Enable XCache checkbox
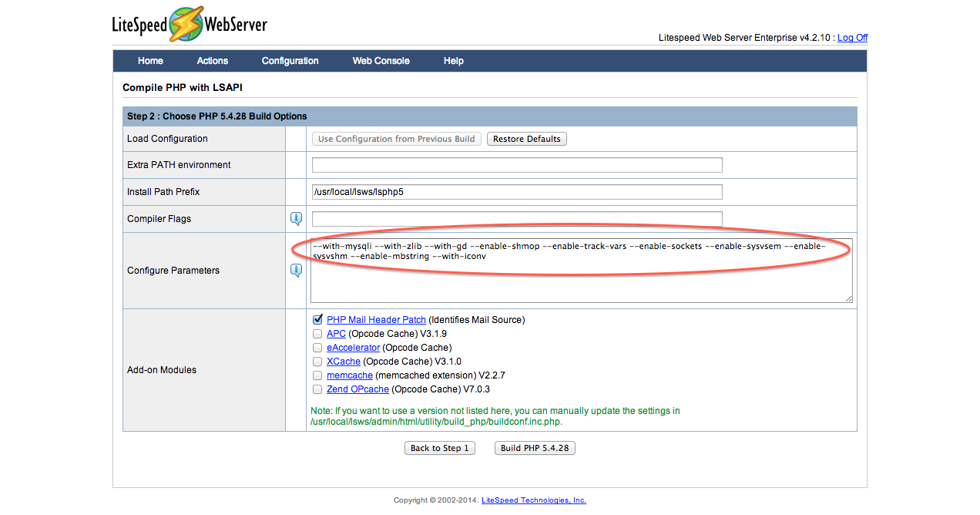The width and height of the screenshot is (980, 515). 317,362
